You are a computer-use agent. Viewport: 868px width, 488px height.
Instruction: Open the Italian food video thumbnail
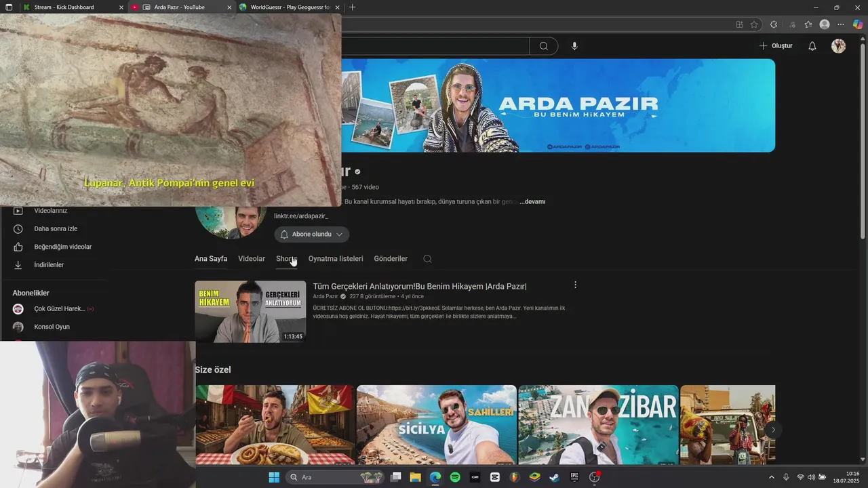275,425
